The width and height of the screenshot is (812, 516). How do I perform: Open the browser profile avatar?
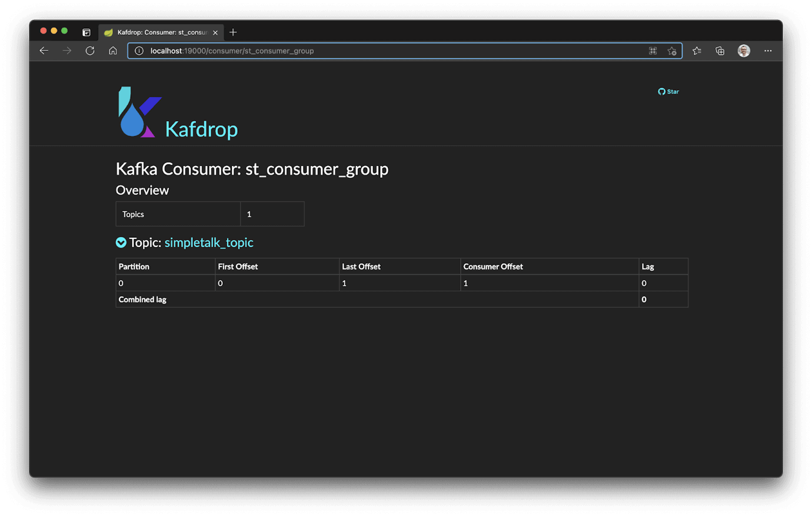coord(744,51)
